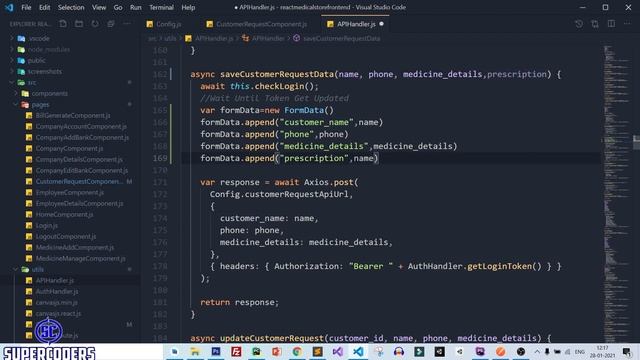
Task: Open MedicineManageComponent.js file
Action: click(80, 258)
